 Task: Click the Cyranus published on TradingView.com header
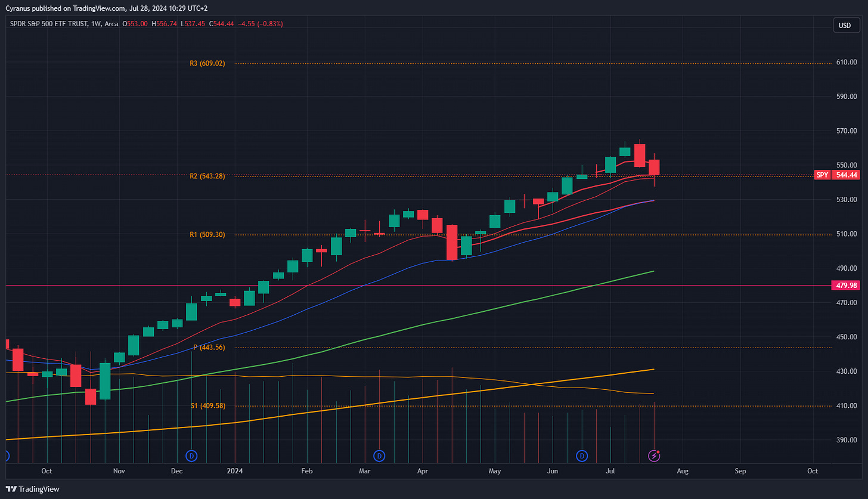[x=106, y=7]
